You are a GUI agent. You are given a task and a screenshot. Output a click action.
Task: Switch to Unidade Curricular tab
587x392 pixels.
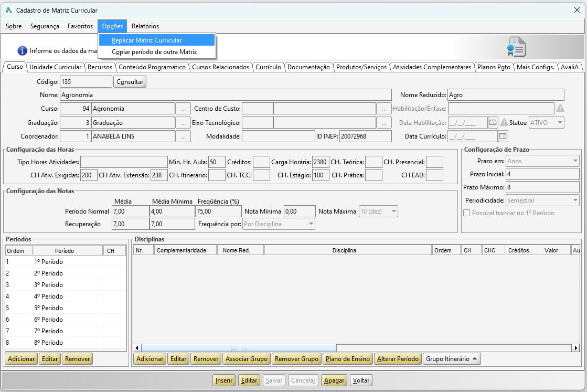(x=56, y=67)
